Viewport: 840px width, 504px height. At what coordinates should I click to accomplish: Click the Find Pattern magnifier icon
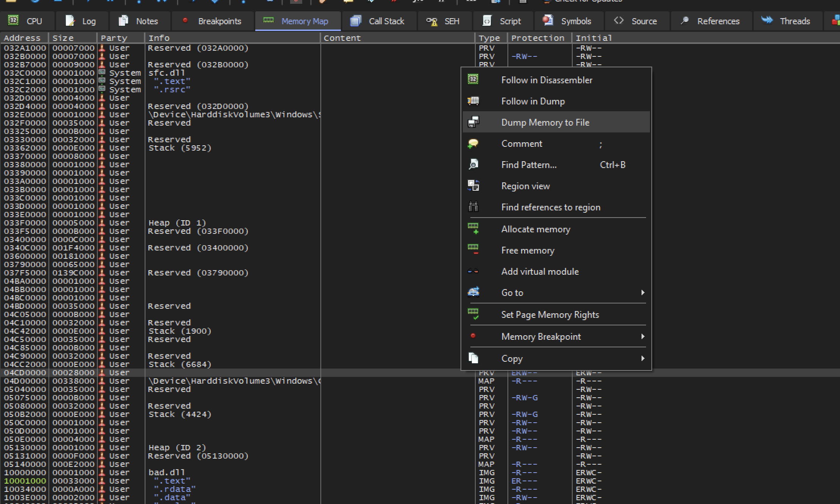pos(473,164)
